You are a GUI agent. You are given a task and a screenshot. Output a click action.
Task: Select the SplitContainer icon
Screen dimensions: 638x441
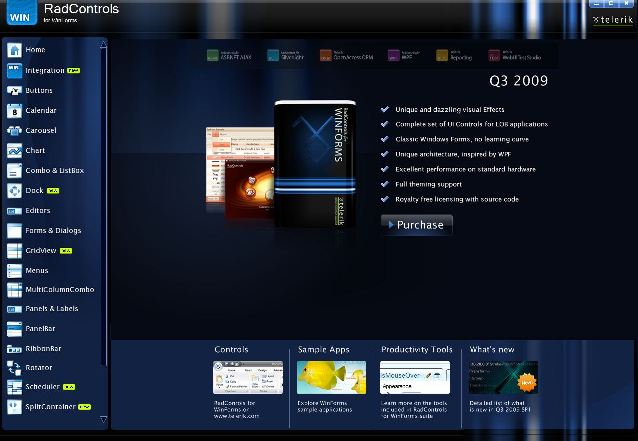pos(14,406)
